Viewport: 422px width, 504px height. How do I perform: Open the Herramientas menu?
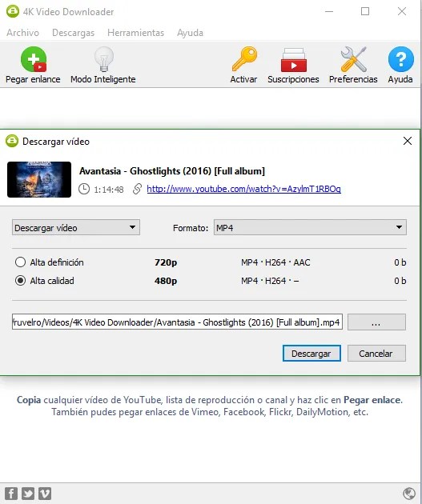click(x=136, y=33)
